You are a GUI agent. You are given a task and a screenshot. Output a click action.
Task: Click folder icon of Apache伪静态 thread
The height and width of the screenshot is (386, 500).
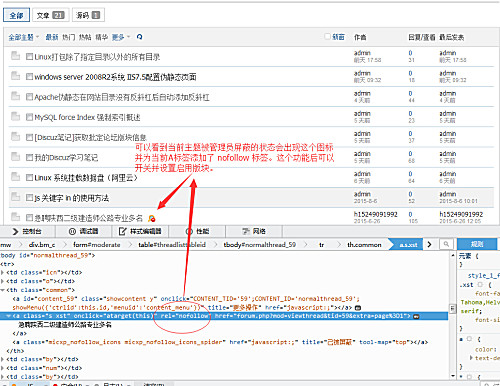tap(15, 96)
